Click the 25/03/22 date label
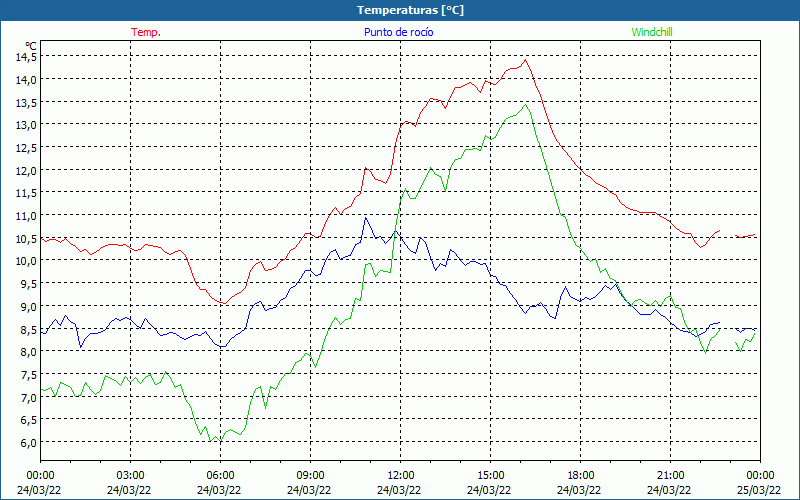Image resolution: width=800 pixels, height=500 pixels. pos(759,490)
